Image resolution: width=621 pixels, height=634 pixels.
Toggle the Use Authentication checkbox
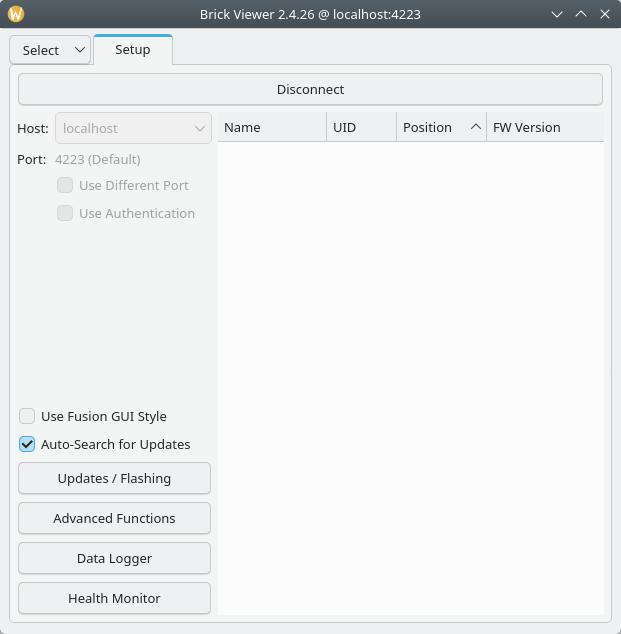[x=65, y=213]
